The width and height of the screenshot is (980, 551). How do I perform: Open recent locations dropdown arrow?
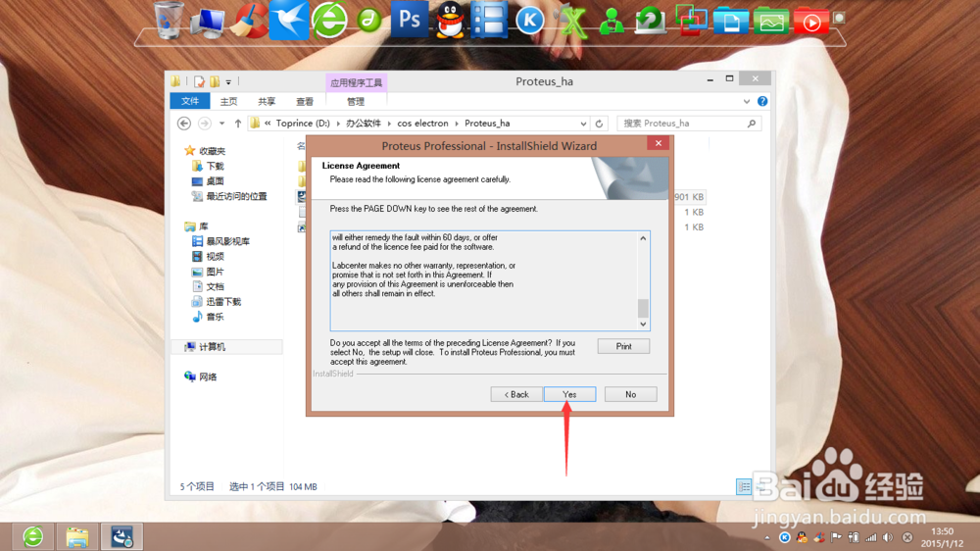click(x=221, y=124)
